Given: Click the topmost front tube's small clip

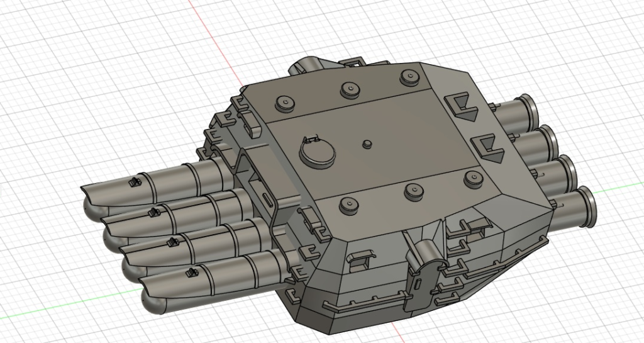Looking at the screenshot, I should pyautogui.click(x=133, y=182).
